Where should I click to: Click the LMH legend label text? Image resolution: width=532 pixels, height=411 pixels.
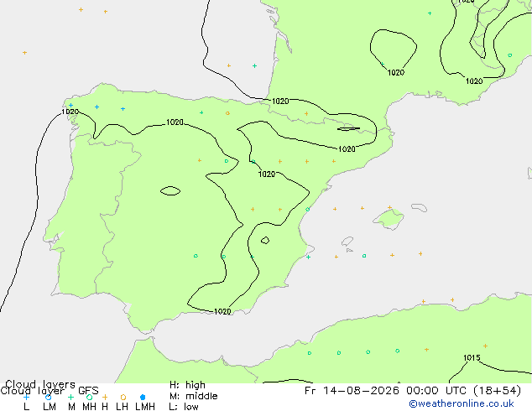pos(145,407)
